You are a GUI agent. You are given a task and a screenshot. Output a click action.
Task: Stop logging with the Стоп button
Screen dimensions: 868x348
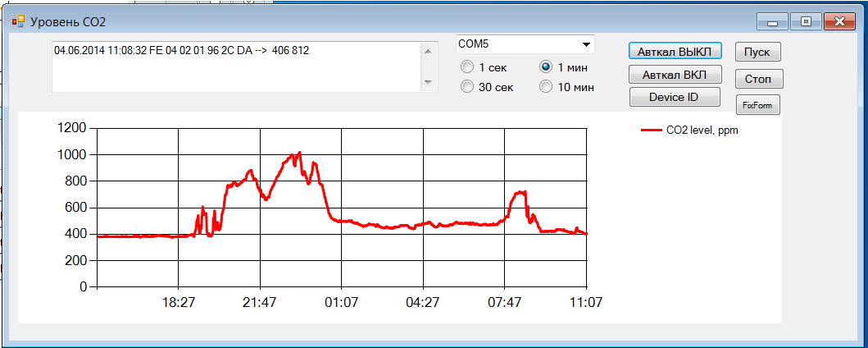758,79
